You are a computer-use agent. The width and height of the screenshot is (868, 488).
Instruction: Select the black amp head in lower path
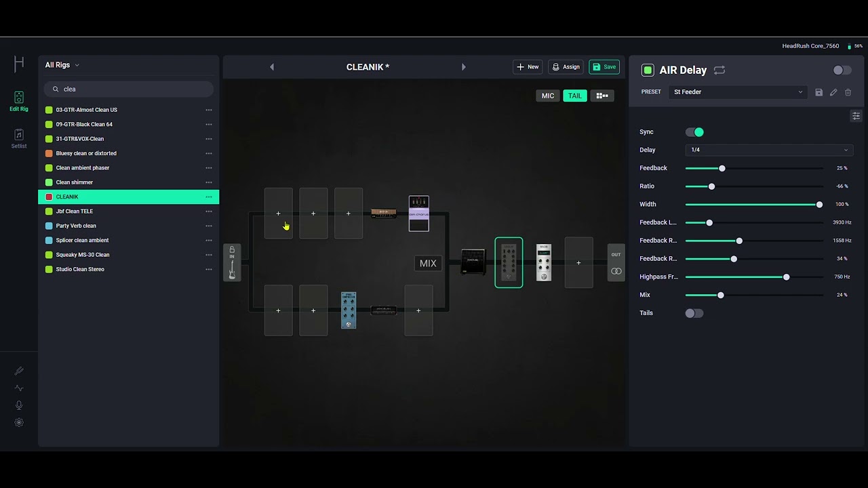(384, 310)
